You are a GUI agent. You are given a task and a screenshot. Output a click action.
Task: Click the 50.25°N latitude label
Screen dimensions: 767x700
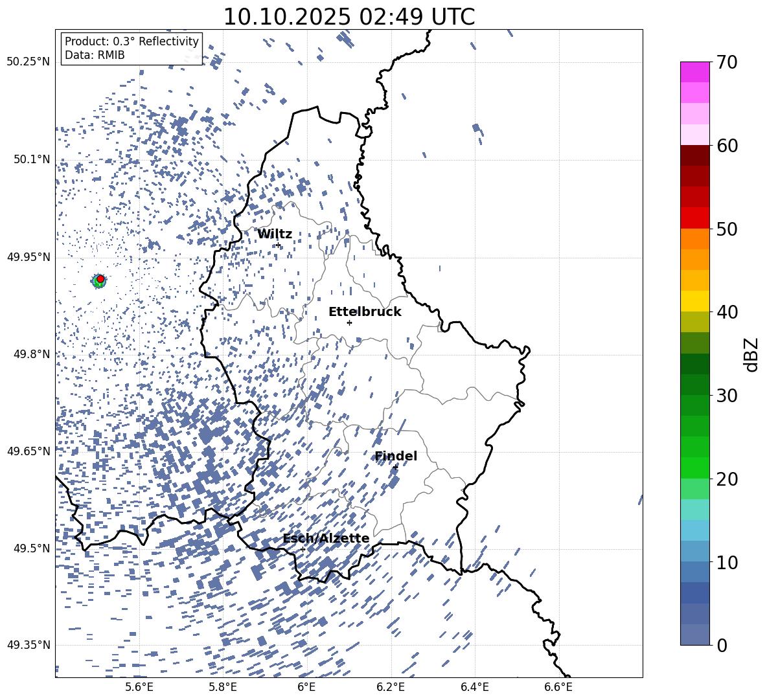tap(29, 62)
